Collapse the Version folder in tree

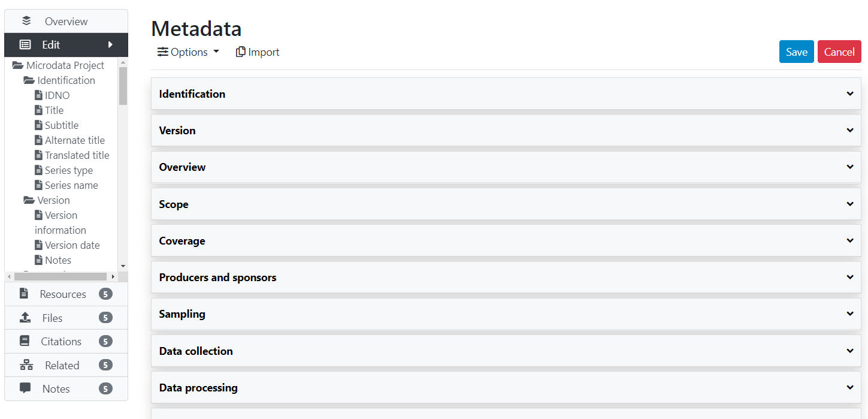tap(29, 200)
